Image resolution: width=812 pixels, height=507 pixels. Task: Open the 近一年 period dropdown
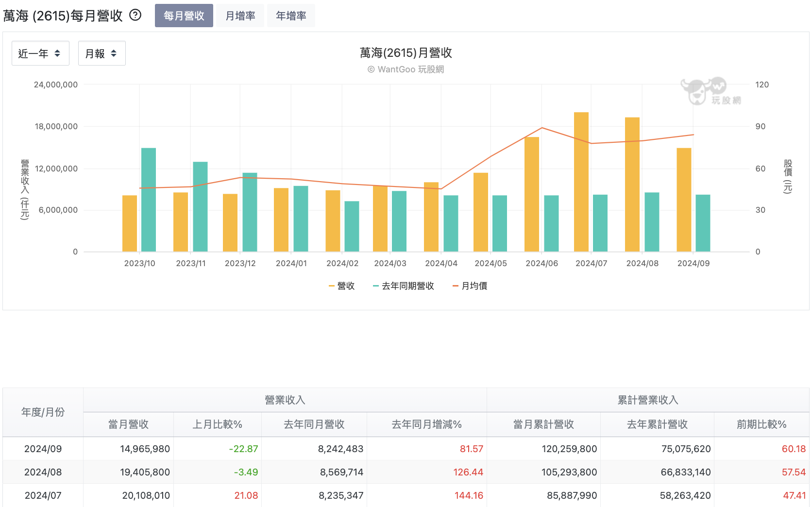click(40, 53)
